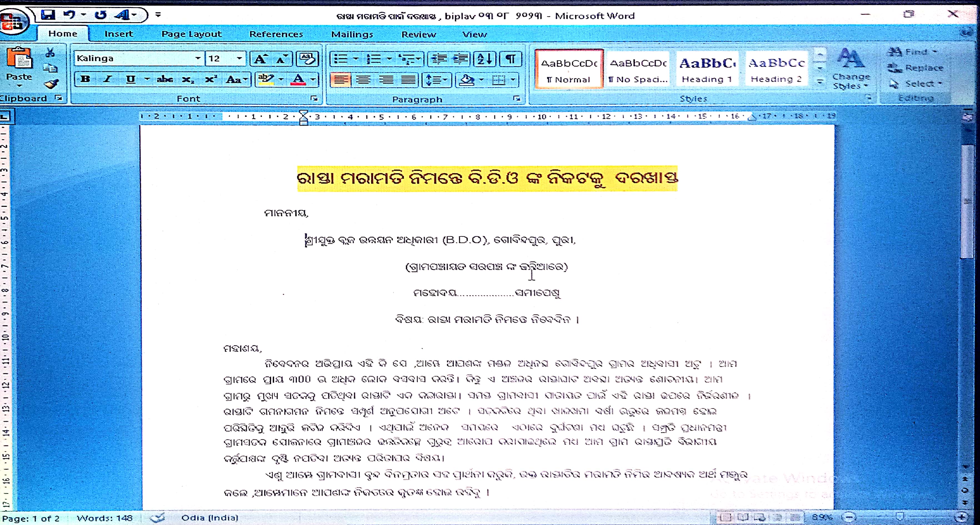Open the Review ribbon tab
Screen dimensions: 980x525
tap(419, 34)
